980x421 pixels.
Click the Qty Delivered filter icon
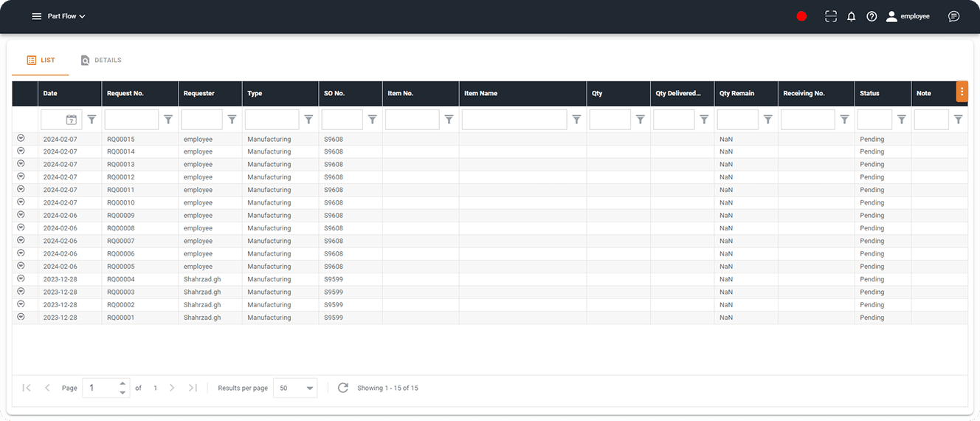[x=704, y=120]
